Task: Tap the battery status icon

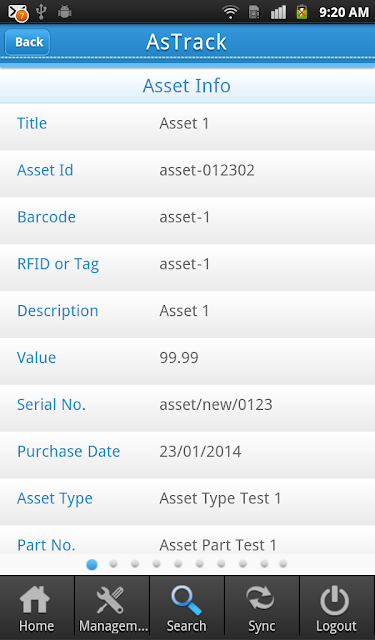Action: coord(302,12)
